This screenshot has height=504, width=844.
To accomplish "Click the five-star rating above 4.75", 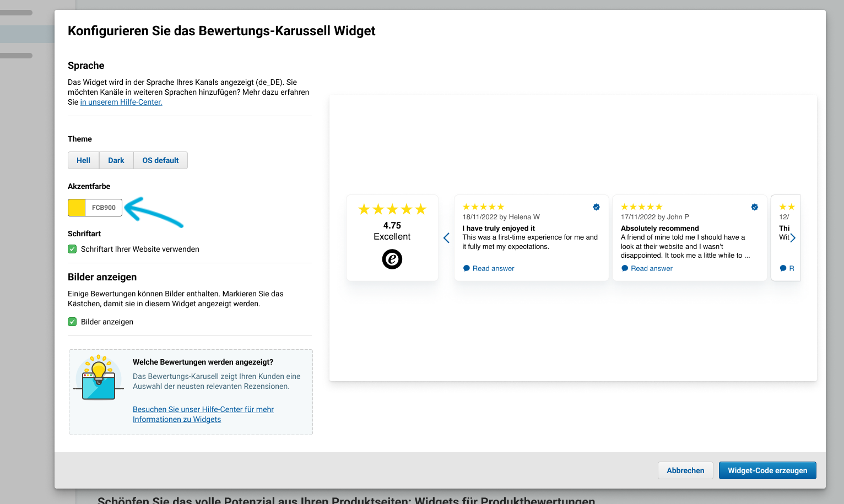I will point(392,209).
